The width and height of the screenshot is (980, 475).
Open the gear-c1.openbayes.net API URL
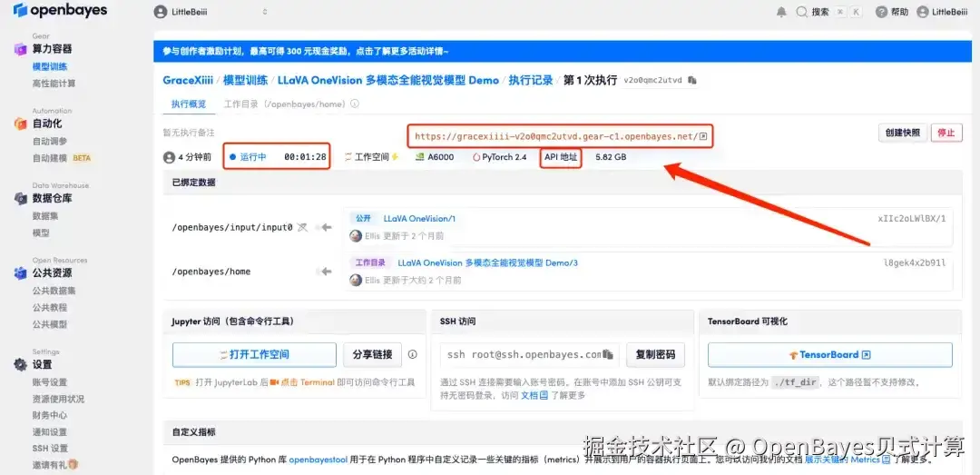pyautogui.click(x=555, y=136)
